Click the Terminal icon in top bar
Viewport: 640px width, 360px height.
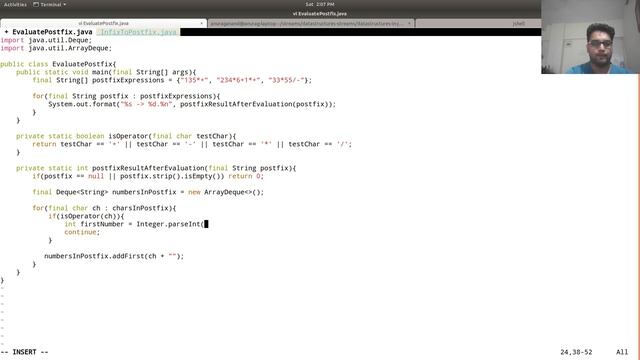36,4
